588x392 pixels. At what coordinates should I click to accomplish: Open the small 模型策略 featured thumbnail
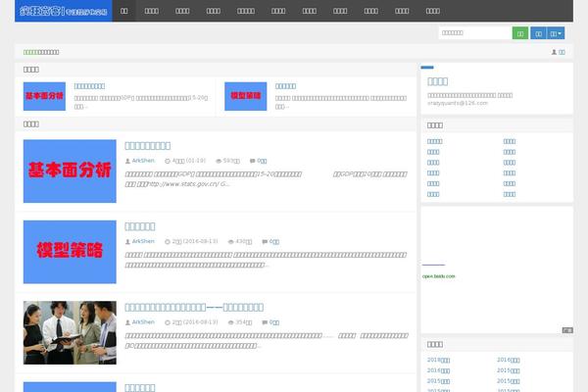246,96
